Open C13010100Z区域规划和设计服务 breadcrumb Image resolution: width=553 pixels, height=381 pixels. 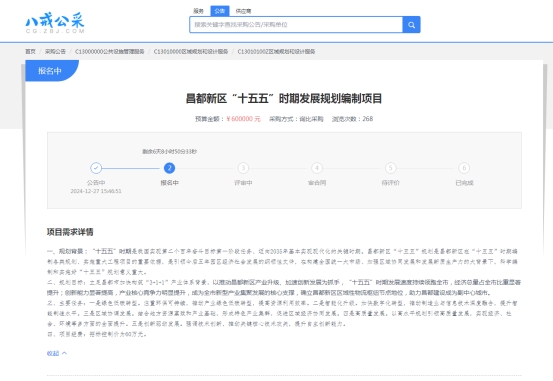click(x=276, y=52)
